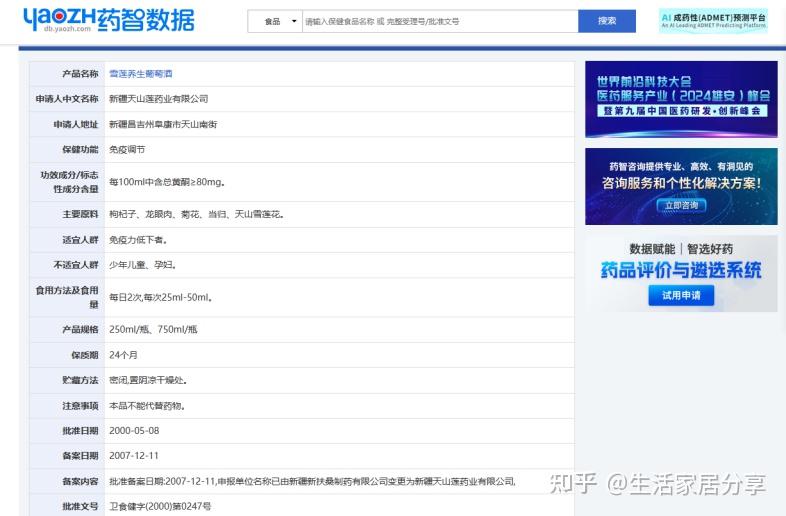The image size is (786, 516).
Task: Click the 主要原料 row label
Action: (x=80, y=214)
